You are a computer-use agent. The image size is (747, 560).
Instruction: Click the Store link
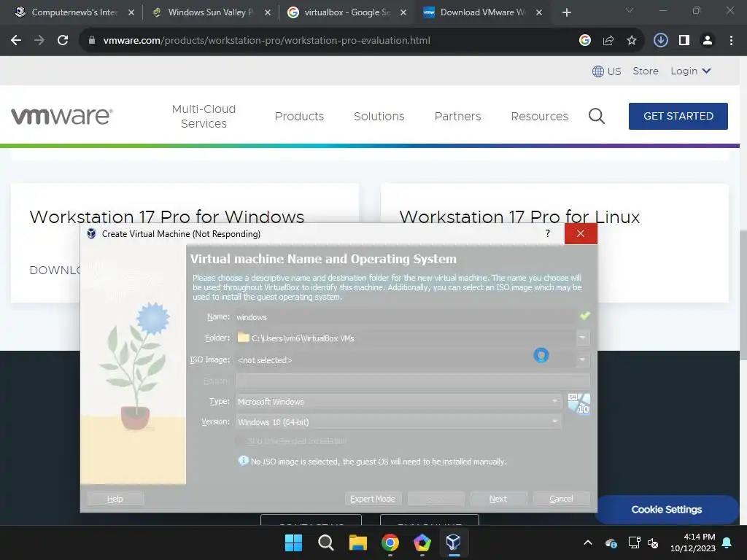[x=646, y=71]
